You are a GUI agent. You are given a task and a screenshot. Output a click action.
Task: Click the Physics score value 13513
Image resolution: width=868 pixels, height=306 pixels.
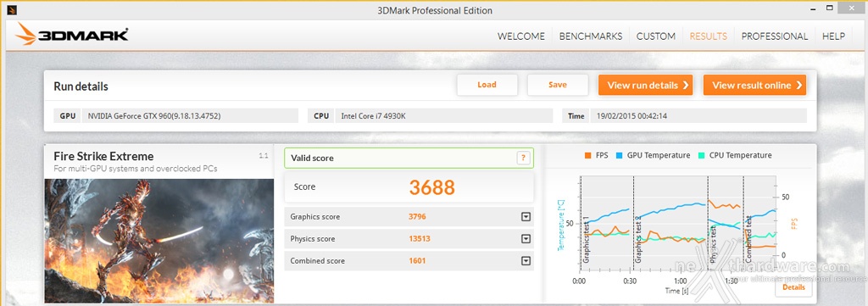click(420, 239)
